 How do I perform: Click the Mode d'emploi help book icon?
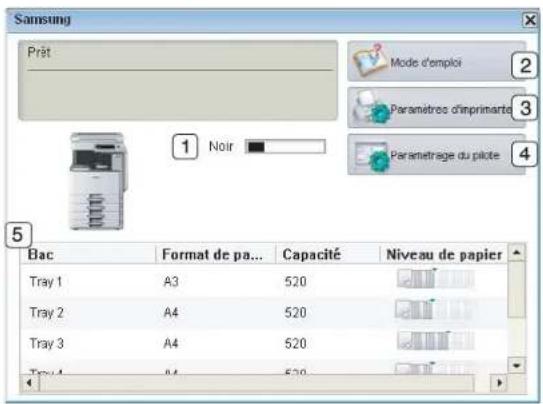[370, 60]
